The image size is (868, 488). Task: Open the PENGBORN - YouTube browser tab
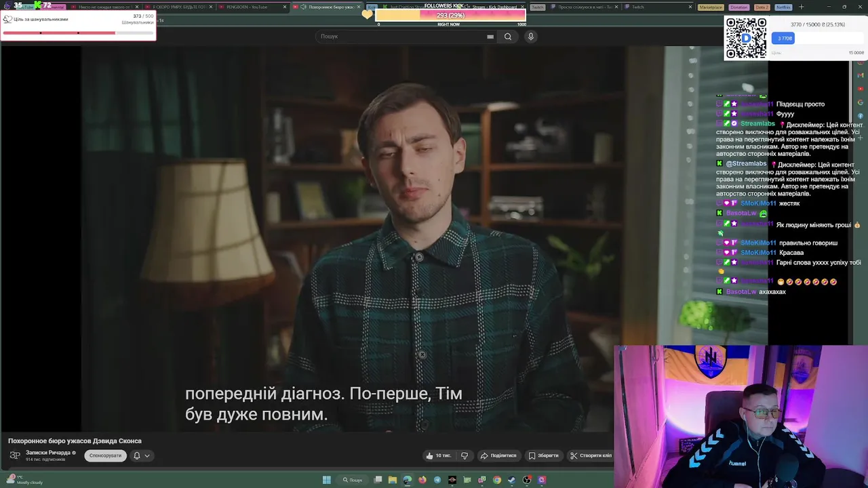point(252,7)
